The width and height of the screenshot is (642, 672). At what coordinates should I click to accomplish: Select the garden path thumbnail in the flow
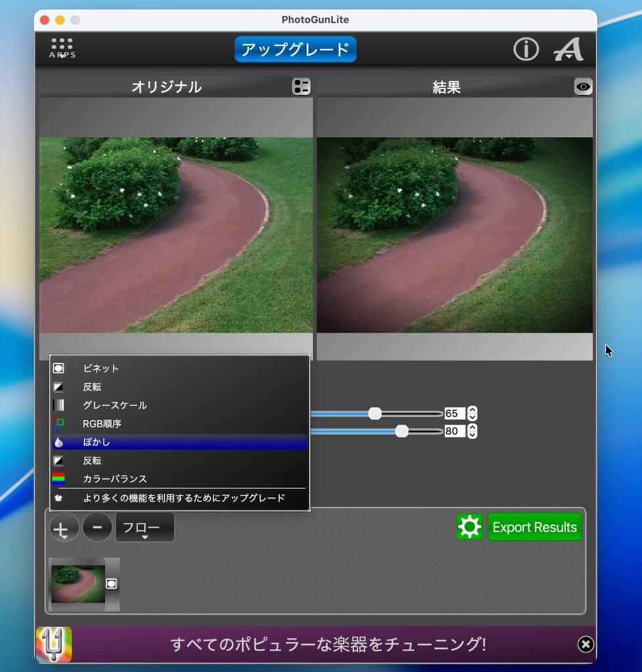(x=78, y=584)
